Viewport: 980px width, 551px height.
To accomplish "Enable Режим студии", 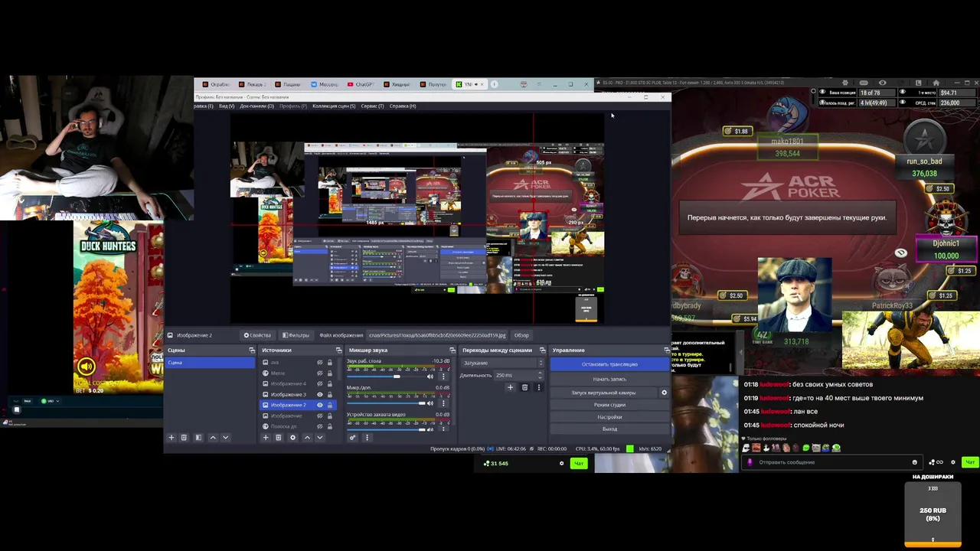I will [609, 405].
